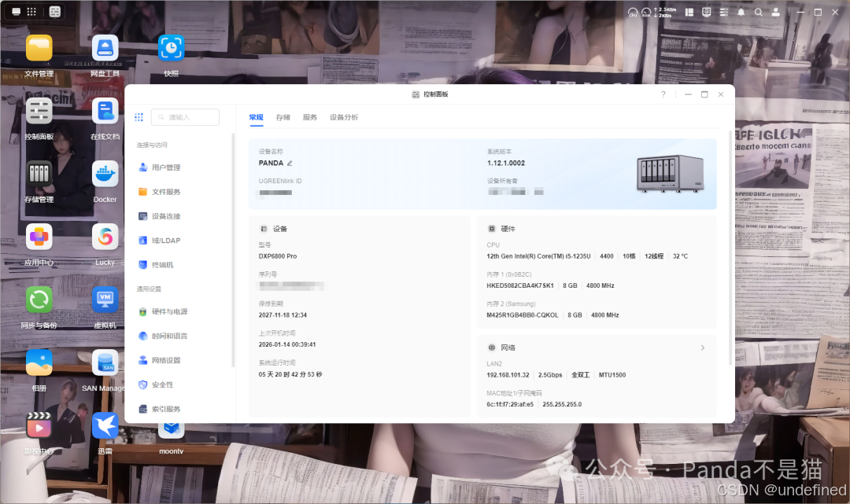Select the 32 °C CPU temperature value
Viewport: 850px width, 504px height.
(680, 256)
